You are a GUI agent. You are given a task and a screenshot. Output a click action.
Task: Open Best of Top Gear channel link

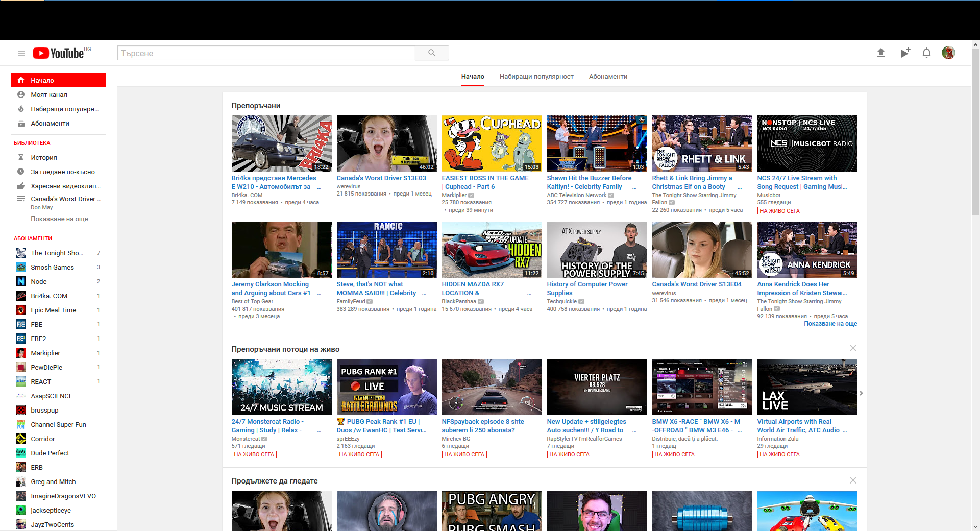click(x=252, y=301)
